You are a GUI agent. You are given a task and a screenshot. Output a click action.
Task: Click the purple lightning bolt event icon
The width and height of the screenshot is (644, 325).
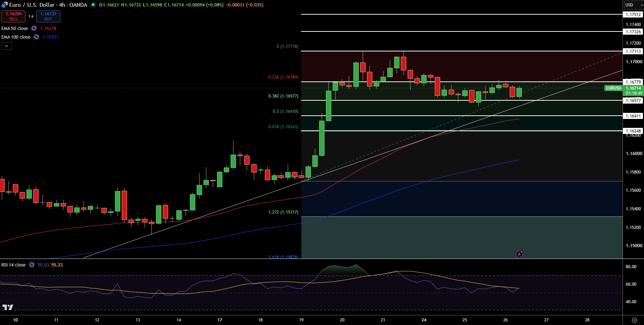(x=519, y=254)
